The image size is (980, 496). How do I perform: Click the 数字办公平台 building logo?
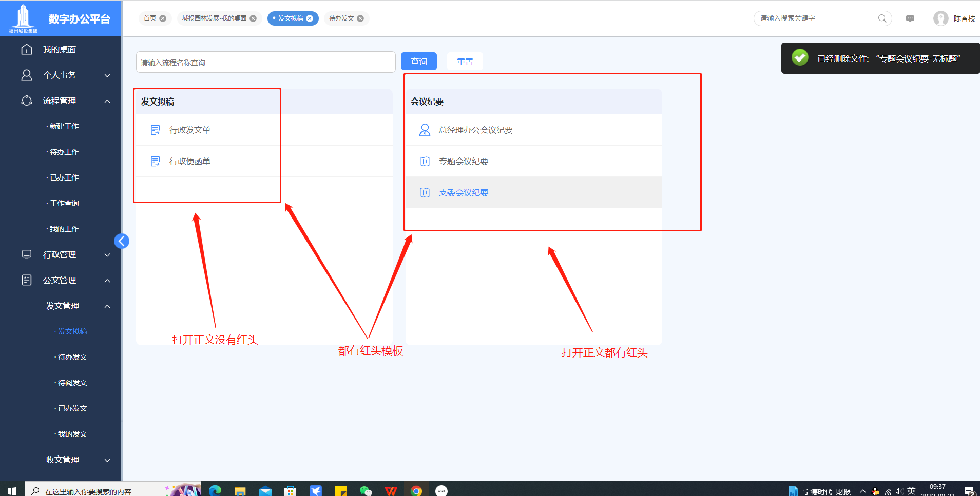23,18
